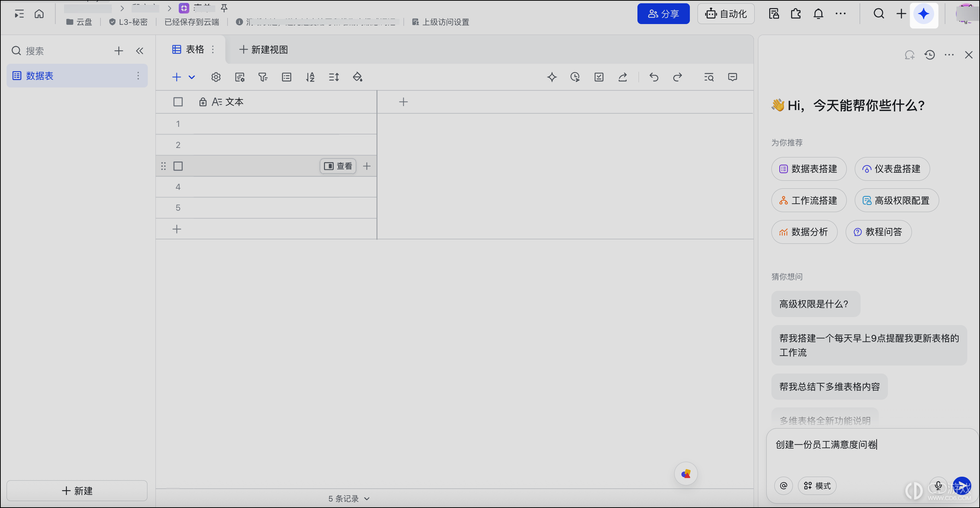Open the row height tool

[333, 77]
